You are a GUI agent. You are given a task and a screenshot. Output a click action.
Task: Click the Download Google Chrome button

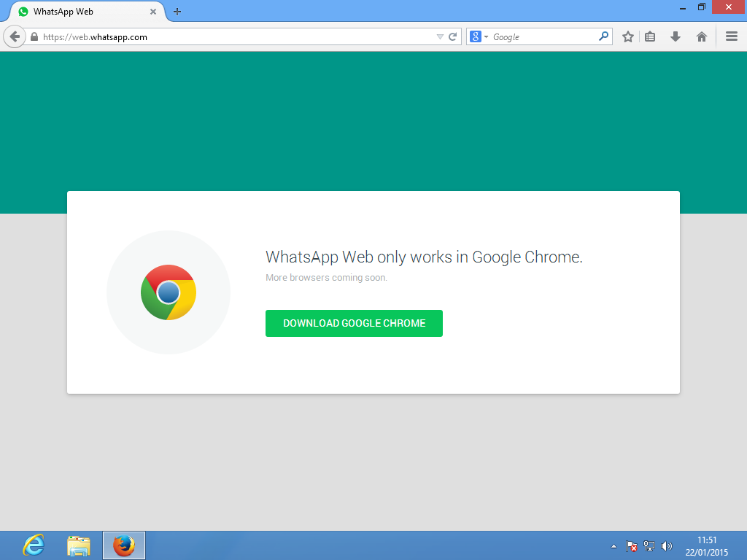[354, 323]
